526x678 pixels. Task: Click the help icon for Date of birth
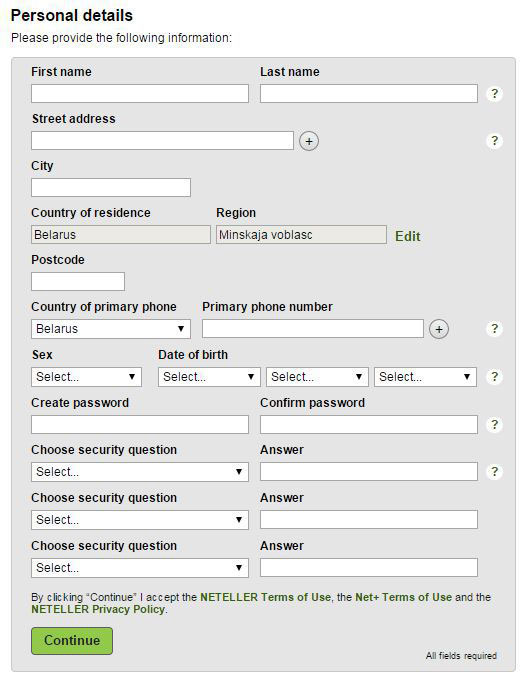point(494,377)
